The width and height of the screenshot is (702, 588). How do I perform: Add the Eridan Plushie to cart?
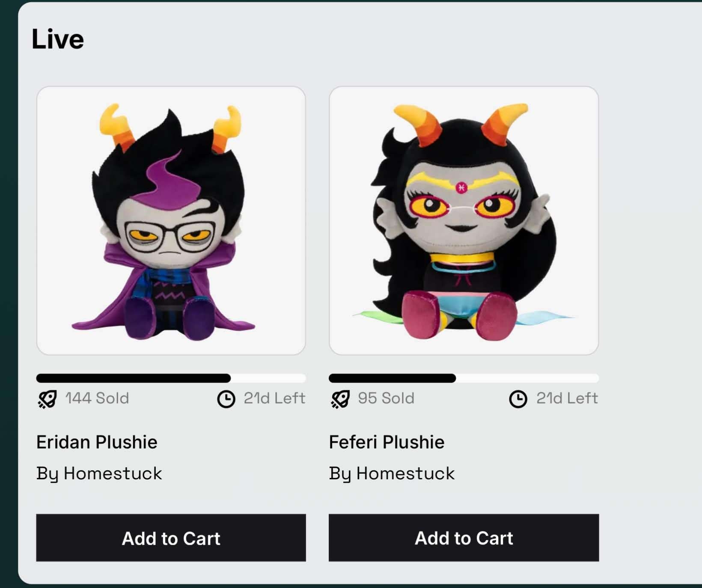171,538
